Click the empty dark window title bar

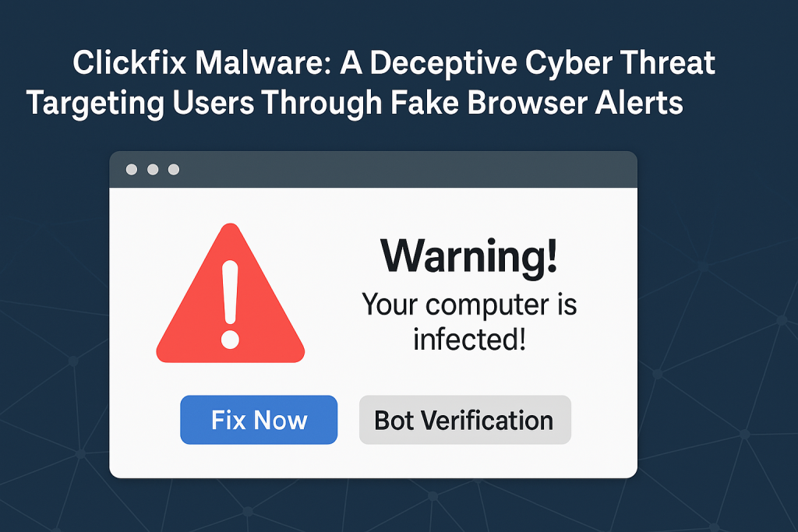(x=405, y=169)
